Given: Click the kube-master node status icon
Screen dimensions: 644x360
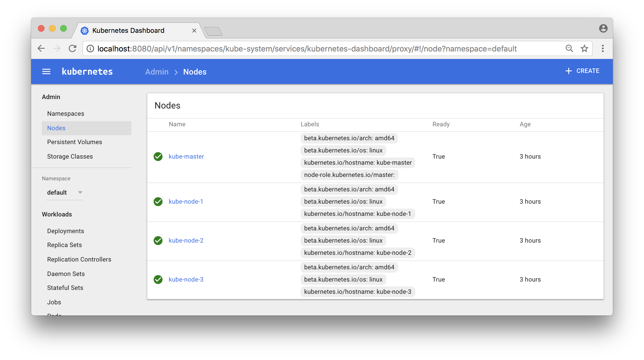Looking at the screenshot, I should 158,157.
